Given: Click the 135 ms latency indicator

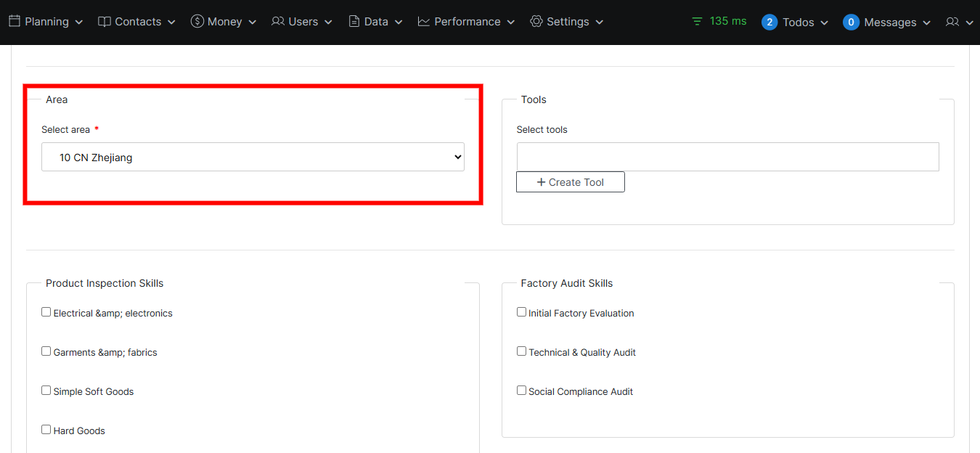Looking at the screenshot, I should pos(719,21).
